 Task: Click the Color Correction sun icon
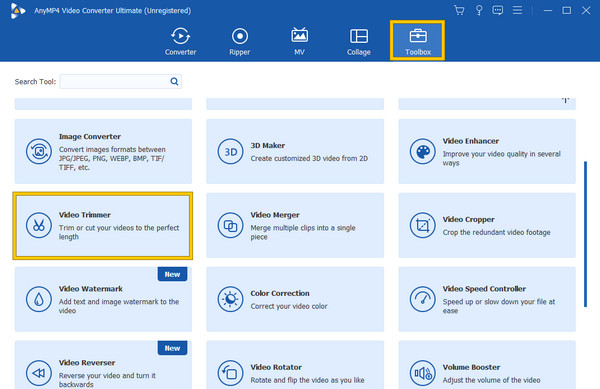[x=230, y=299]
